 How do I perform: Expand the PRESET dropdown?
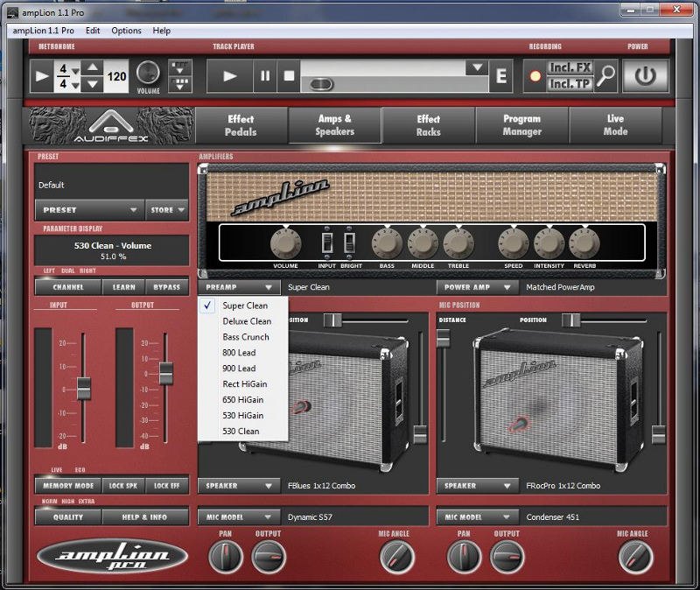90,210
